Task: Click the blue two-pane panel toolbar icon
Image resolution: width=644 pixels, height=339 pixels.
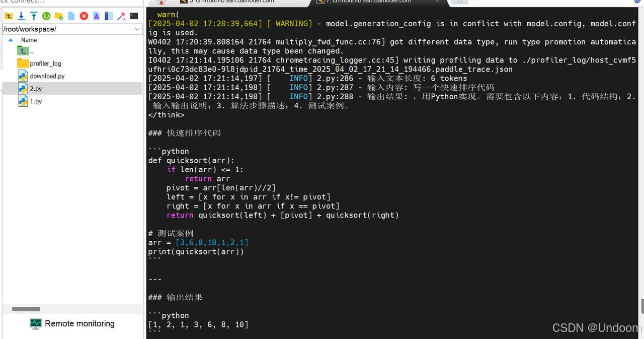Action: [x=109, y=16]
